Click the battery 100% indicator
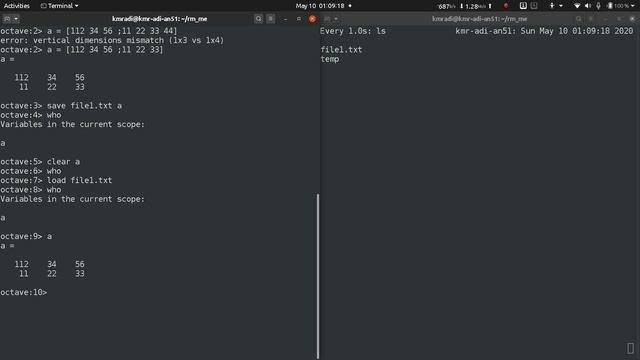The width and height of the screenshot is (640, 360). pyautogui.click(x=618, y=6)
